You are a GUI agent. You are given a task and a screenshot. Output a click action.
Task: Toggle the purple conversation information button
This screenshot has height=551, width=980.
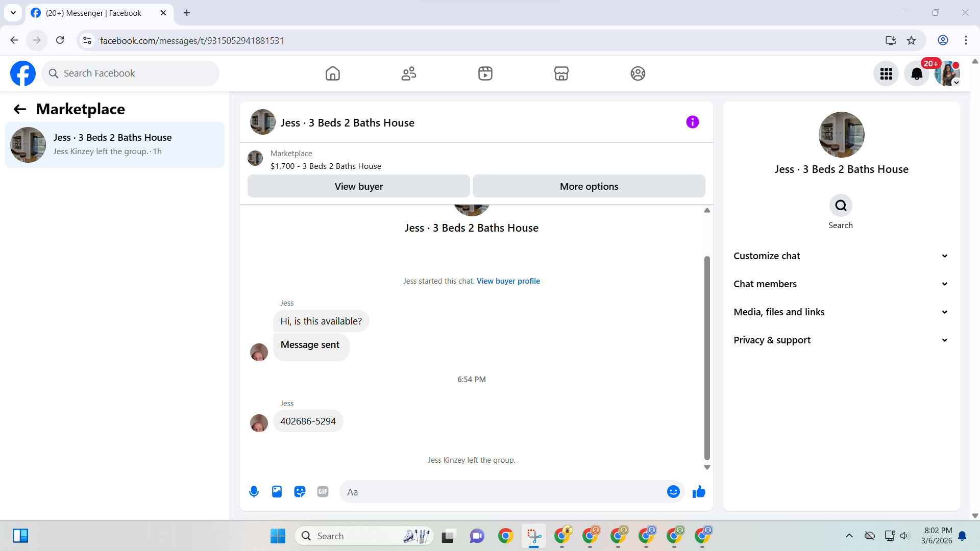click(692, 122)
